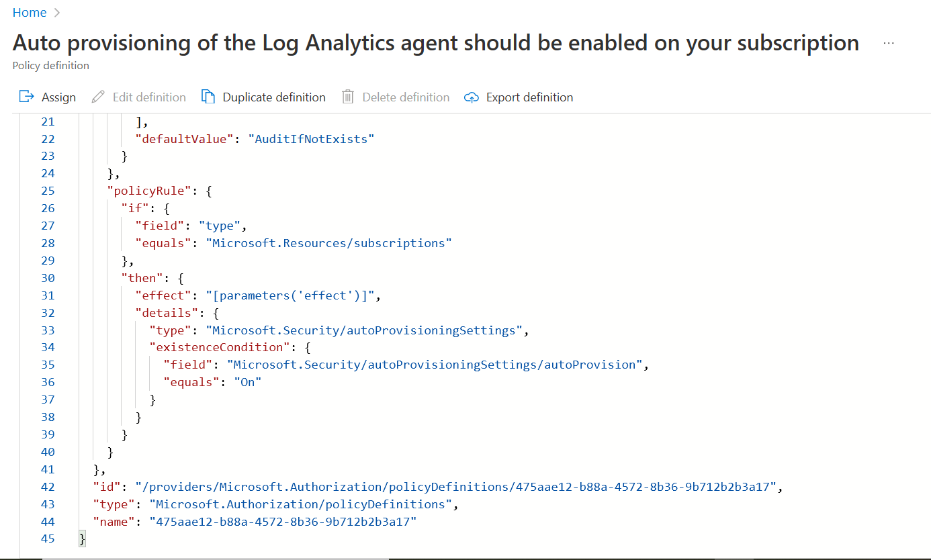Click line number 25 in the code view
This screenshot has width=931, height=560.
click(48, 191)
